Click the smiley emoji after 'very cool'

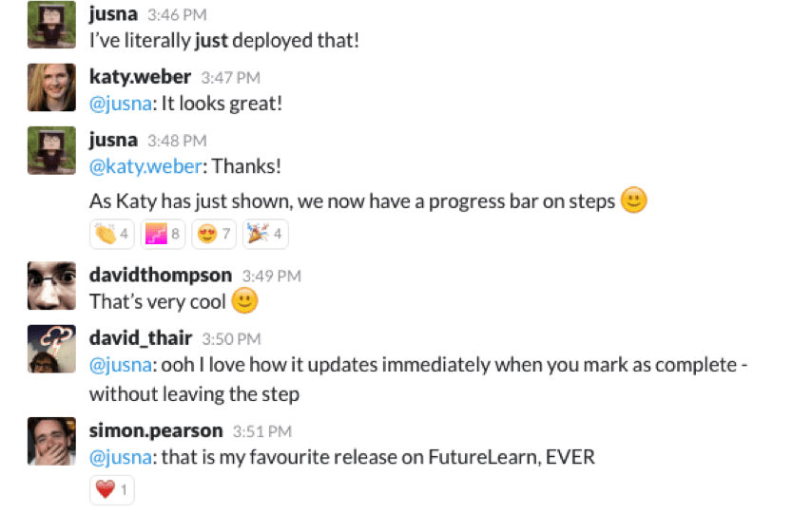pos(245,301)
